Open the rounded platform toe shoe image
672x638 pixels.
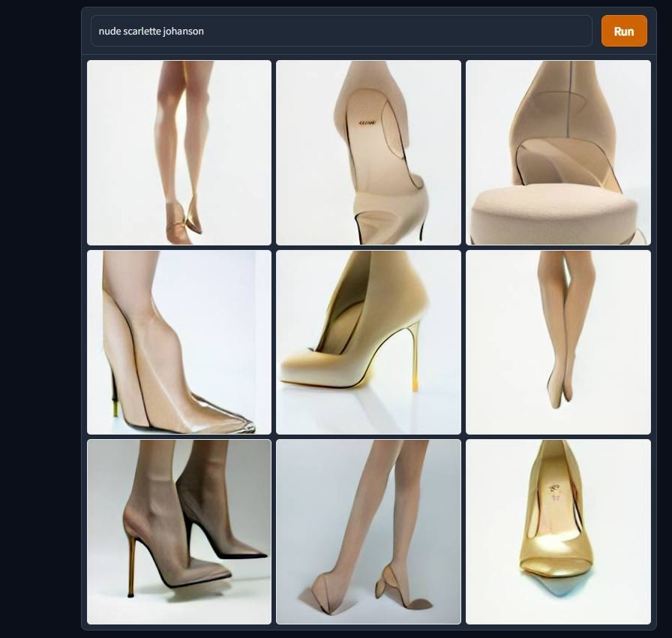(558, 153)
